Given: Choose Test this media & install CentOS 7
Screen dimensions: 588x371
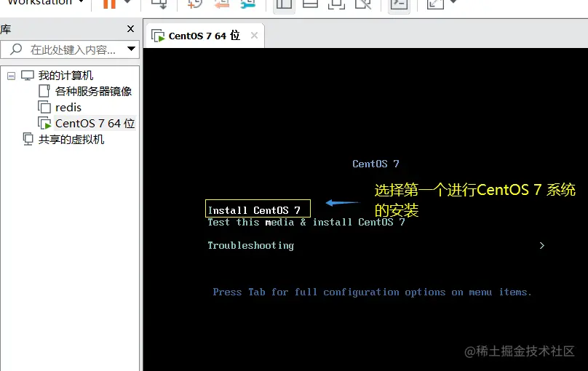Looking at the screenshot, I should pyautogui.click(x=306, y=222).
